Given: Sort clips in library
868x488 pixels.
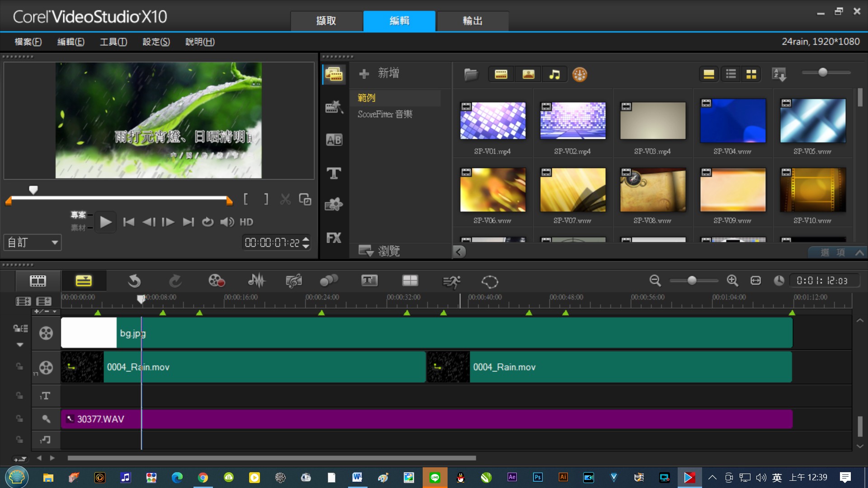Looking at the screenshot, I should [779, 74].
